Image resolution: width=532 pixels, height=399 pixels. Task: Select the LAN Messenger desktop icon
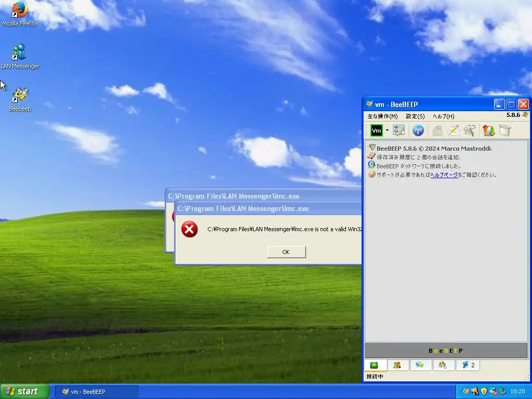tap(20, 56)
